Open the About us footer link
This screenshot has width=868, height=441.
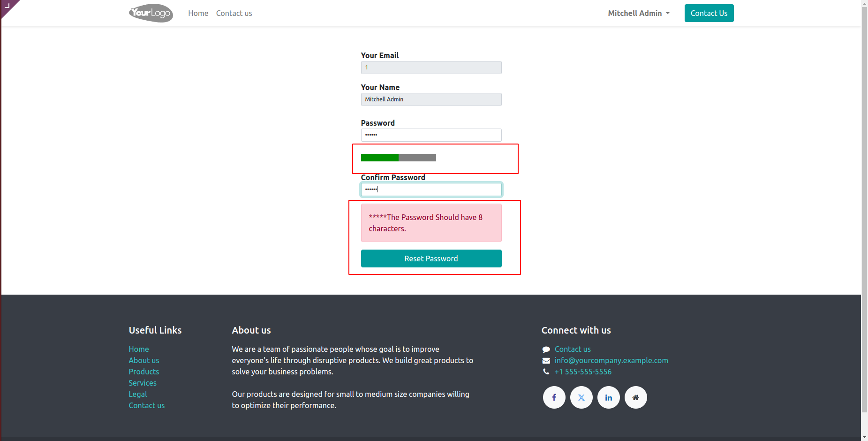pyautogui.click(x=144, y=360)
